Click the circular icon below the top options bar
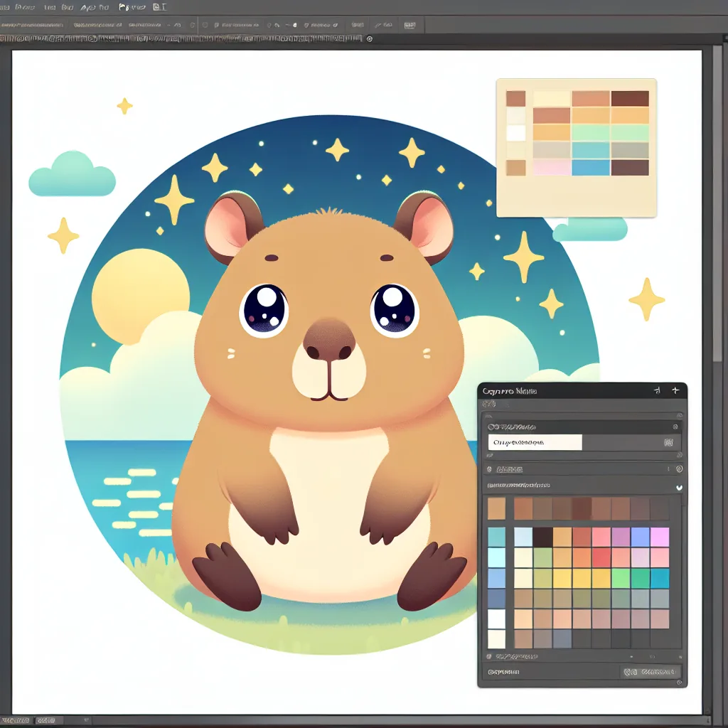This screenshot has height=728, width=728. click(x=369, y=39)
